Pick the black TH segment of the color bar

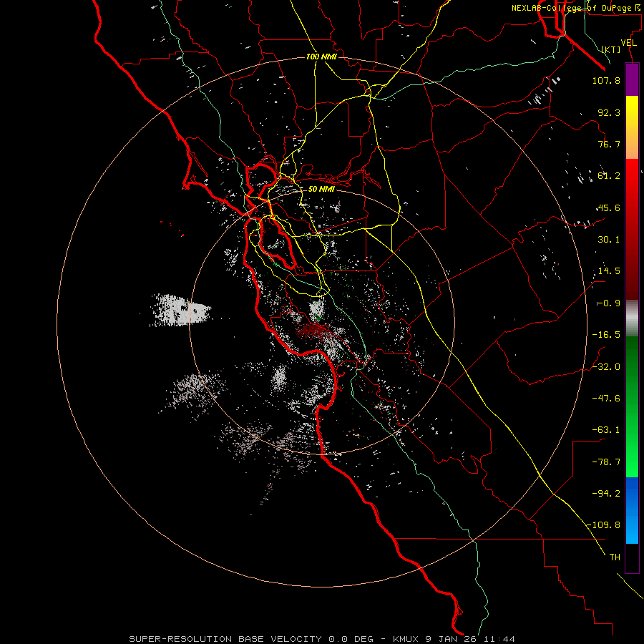(x=632, y=558)
